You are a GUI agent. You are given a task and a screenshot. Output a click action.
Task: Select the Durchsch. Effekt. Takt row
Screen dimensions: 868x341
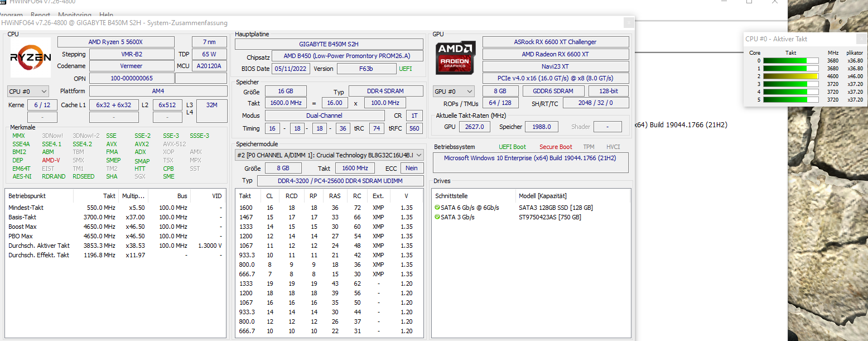click(115, 255)
